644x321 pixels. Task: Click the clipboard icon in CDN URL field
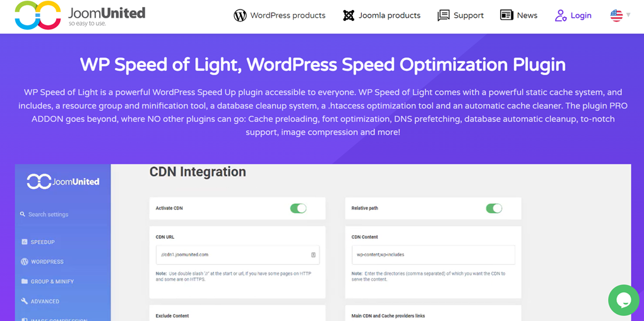[x=313, y=255]
